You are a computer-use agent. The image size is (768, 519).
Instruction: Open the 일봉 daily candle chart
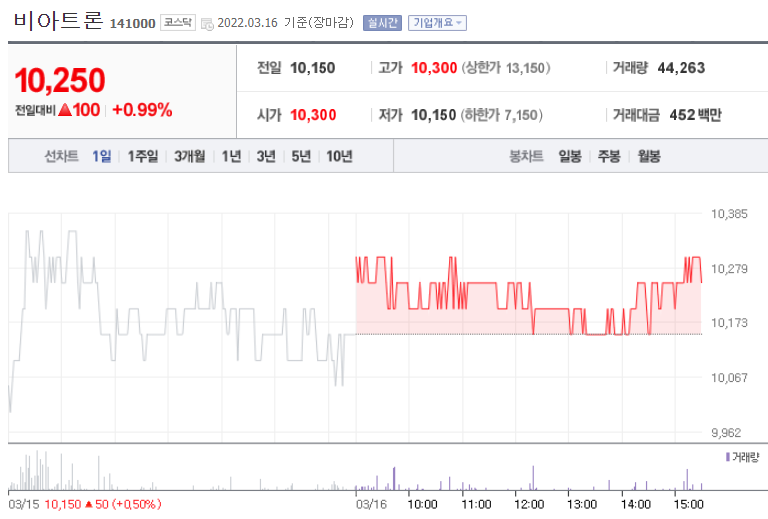[x=570, y=156]
